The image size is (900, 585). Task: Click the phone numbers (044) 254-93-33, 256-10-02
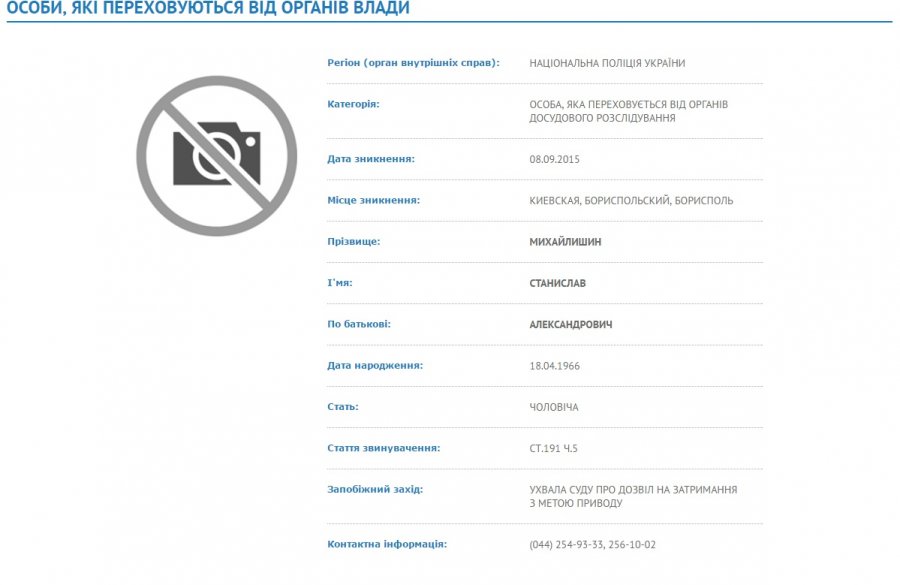pyautogui.click(x=592, y=544)
